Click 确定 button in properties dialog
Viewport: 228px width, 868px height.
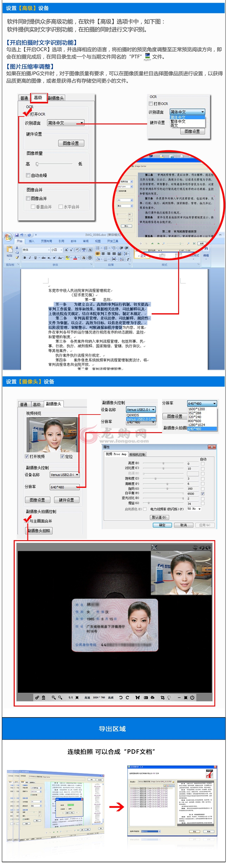click(162, 525)
